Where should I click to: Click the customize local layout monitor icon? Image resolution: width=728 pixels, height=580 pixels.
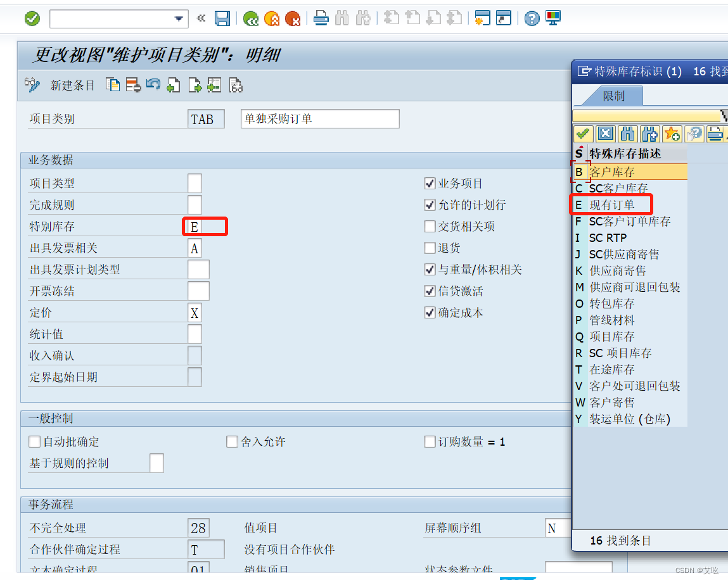coord(552,18)
